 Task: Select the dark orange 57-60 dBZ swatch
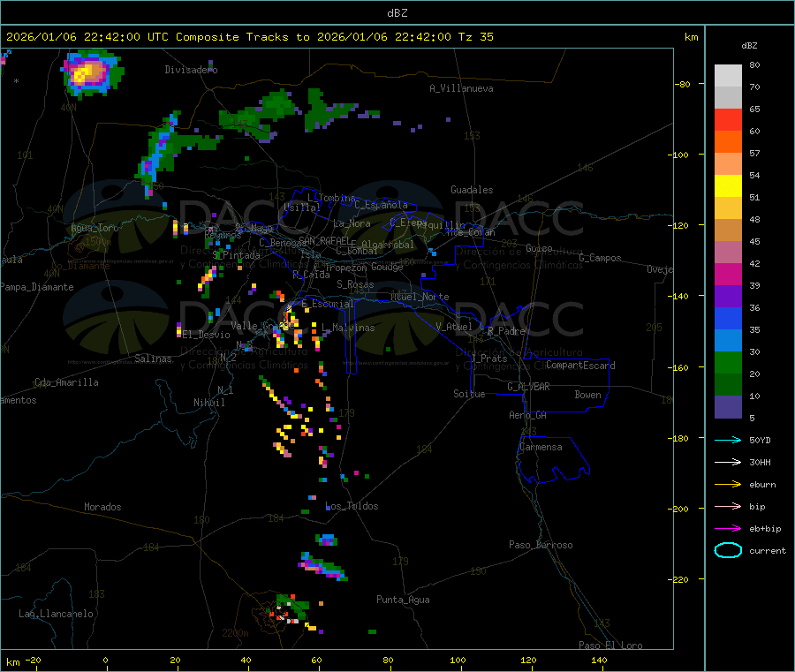tap(728, 142)
